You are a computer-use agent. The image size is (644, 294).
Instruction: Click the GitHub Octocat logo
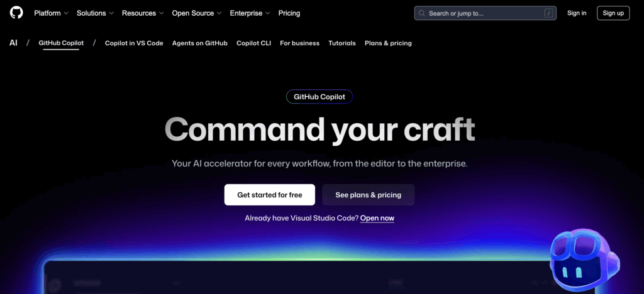pos(16,13)
